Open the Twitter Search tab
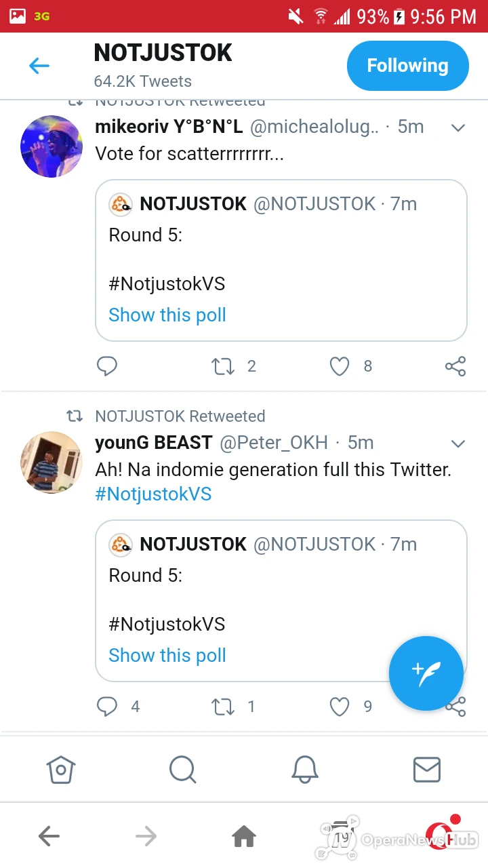The width and height of the screenshot is (488, 868). pos(183,770)
